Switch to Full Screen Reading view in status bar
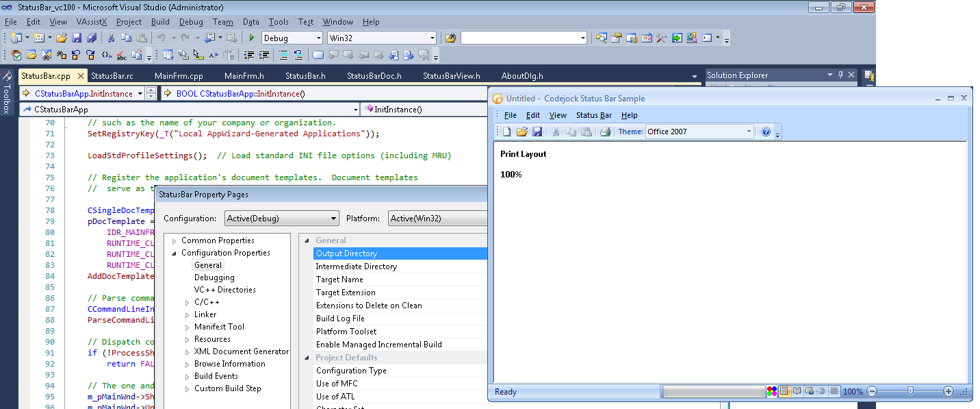The width and height of the screenshot is (980, 409). 797,392
